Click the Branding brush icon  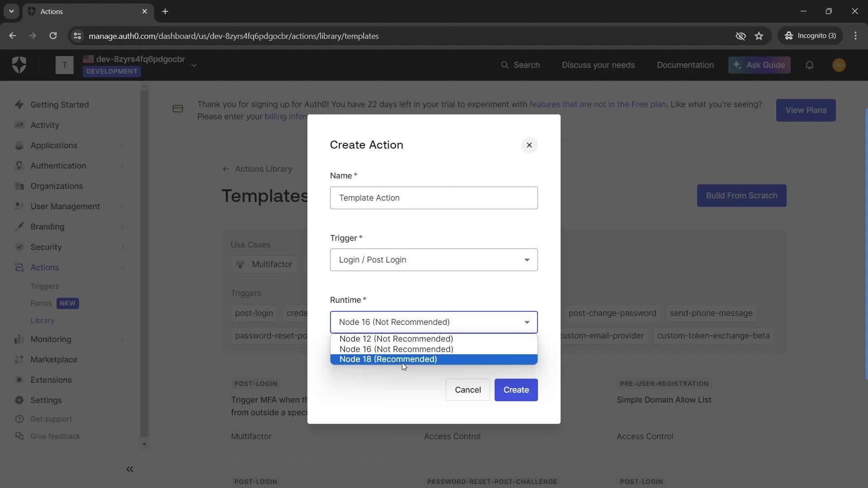(19, 227)
